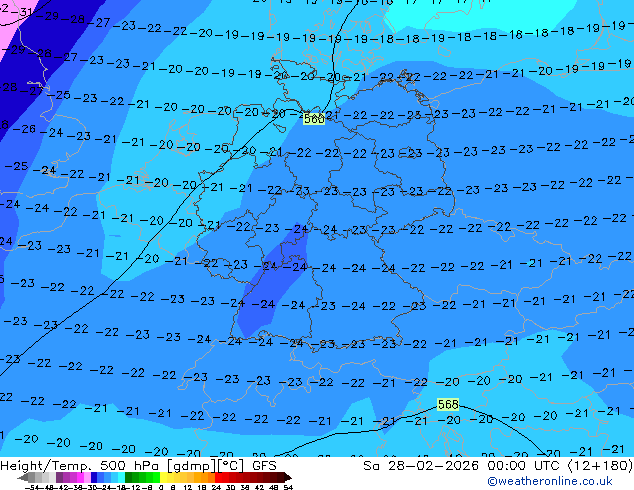Click the (12+180) forecast run text
The height and width of the screenshot is (490, 634).
601,465
